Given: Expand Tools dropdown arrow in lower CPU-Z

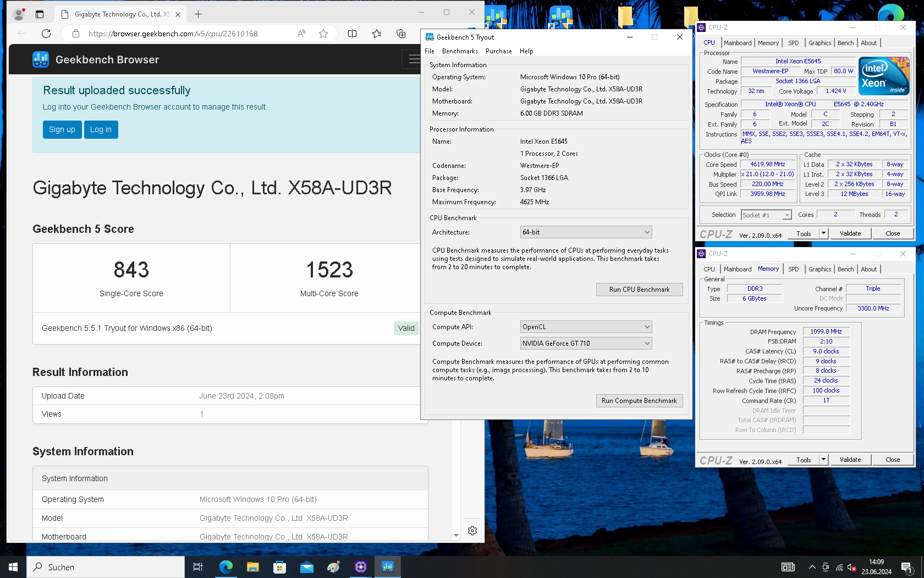Looking at the screenshot, I should (823, 460).
